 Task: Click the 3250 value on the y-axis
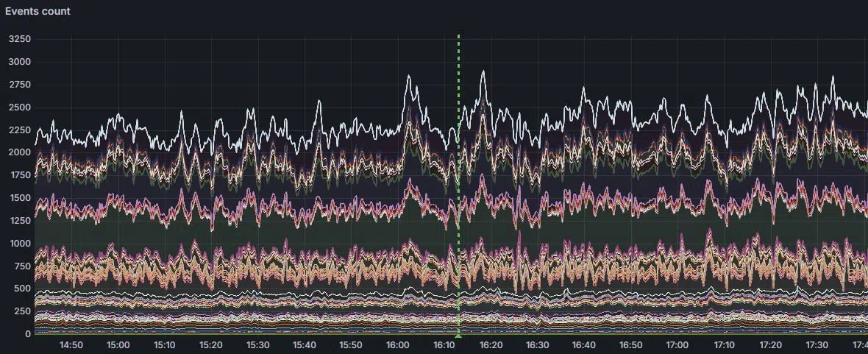19,38
